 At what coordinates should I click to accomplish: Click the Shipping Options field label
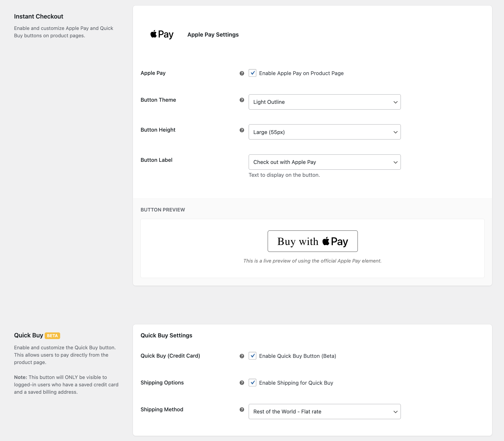click(x=162, y=383)
